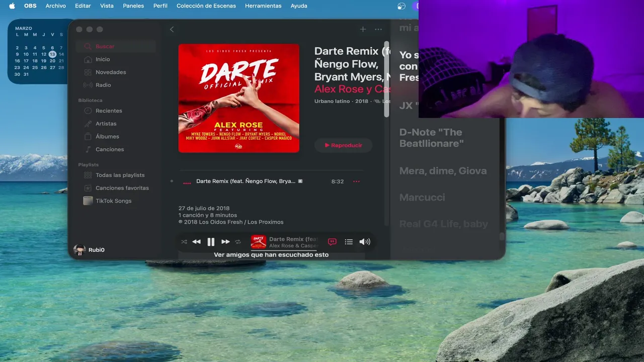Toggle repeat in the player bar
The height and width of the screenshot is (362, 644).
point(238,242)
